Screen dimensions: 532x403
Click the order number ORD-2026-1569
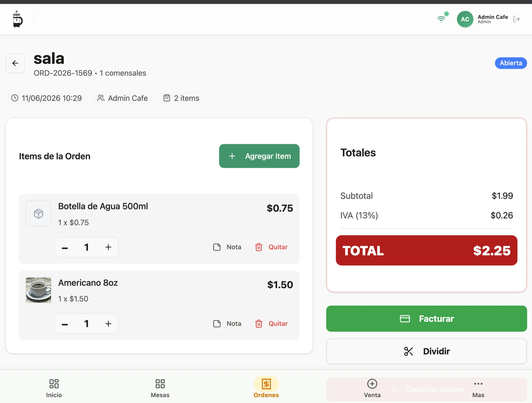pyautogui.click(x=63, y=73)
